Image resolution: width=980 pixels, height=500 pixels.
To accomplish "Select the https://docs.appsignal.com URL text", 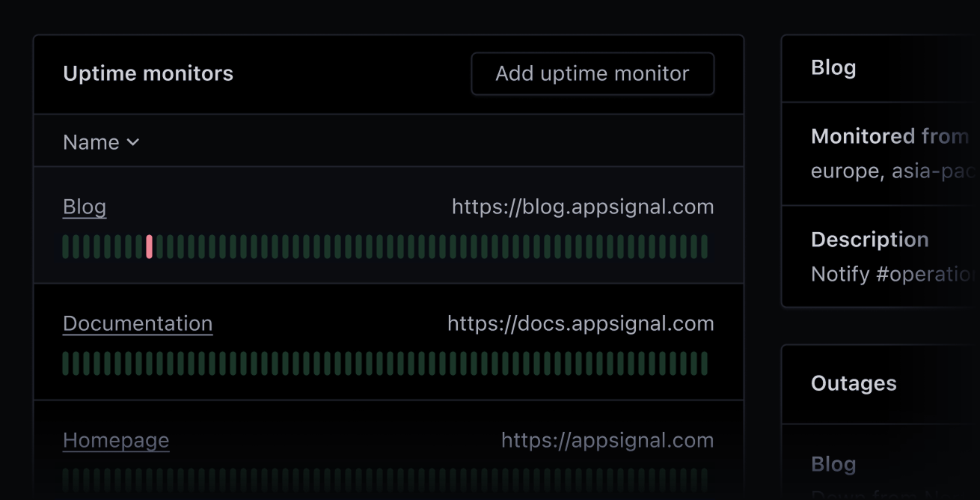I will (581, 323).
